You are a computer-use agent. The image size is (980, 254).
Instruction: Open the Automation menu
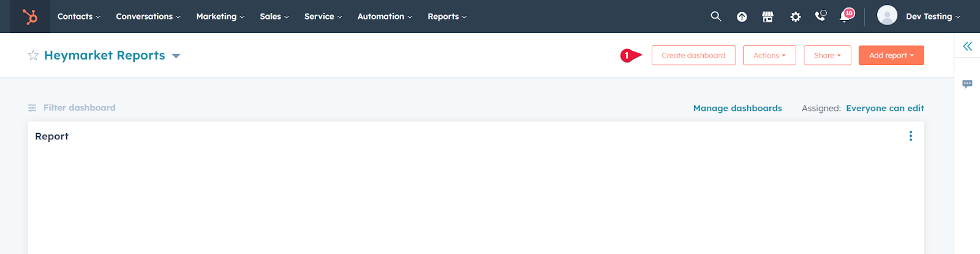click(x=385, y=17)
